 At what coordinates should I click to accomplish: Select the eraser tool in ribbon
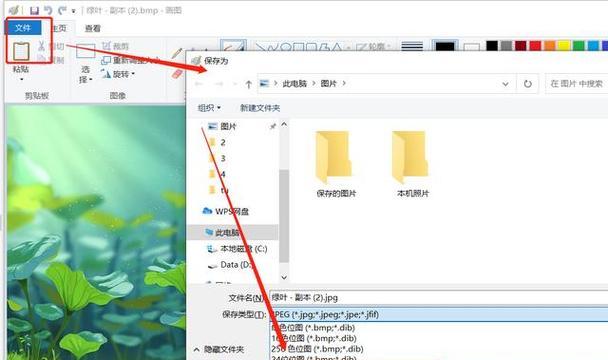coord(177,73)
